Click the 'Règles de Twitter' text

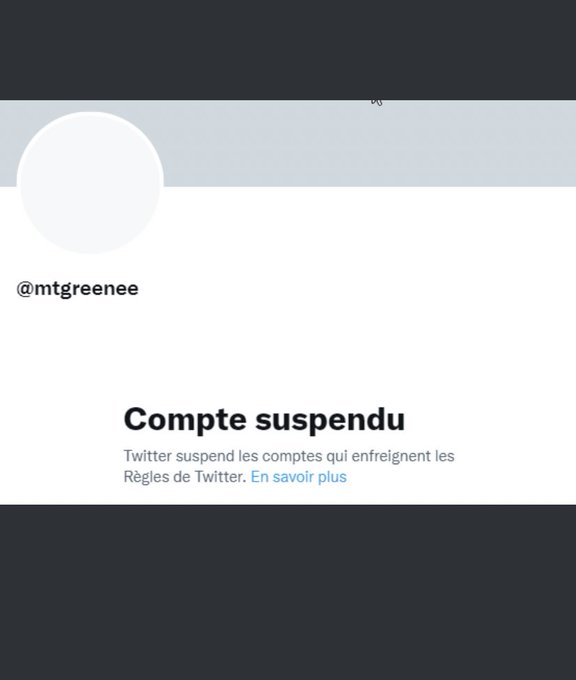click(185, 477)
